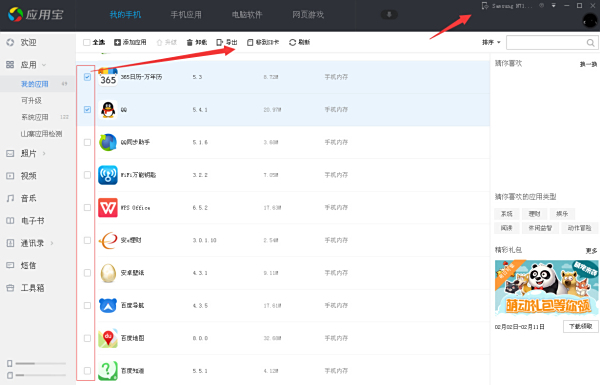The height and width of the screenshot is (385, 600).
Task: Click the 应用宝 logo icon
Action: point(15,15)
